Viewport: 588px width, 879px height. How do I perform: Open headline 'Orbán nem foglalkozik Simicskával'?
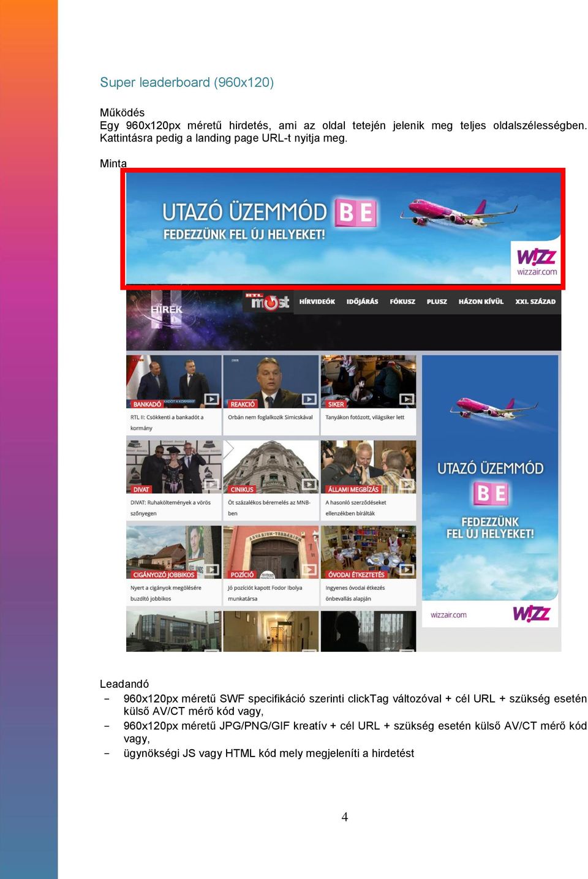(x=270, y=417)
